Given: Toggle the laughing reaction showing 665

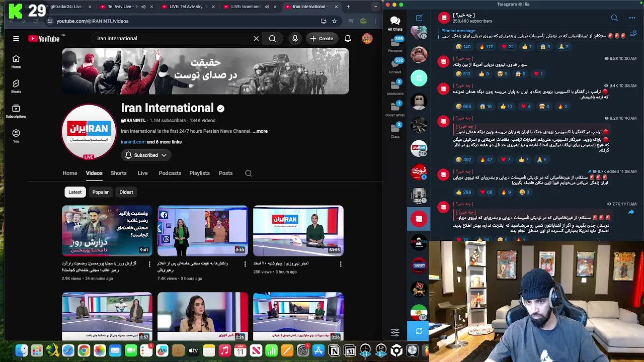Looking at the screenshot, I should click(x=463, y=106).
